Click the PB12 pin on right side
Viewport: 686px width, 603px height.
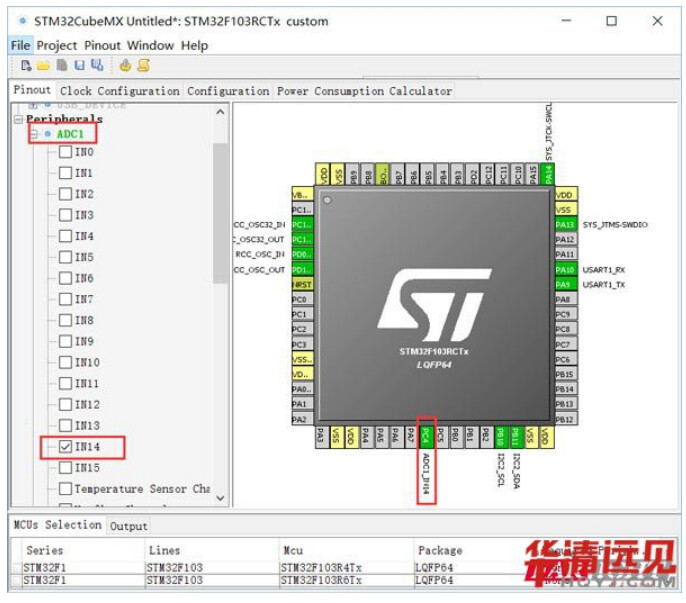click(x=566, y=419)
